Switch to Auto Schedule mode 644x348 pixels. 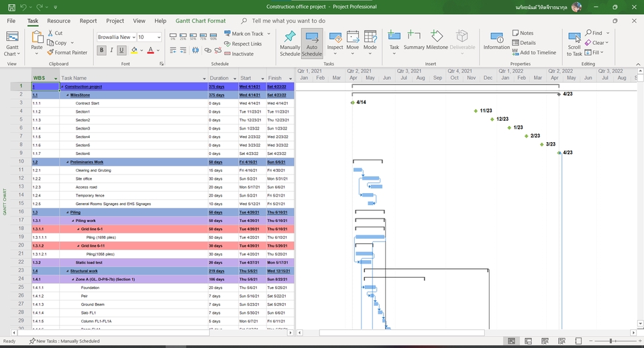click(x=312, y=44)
